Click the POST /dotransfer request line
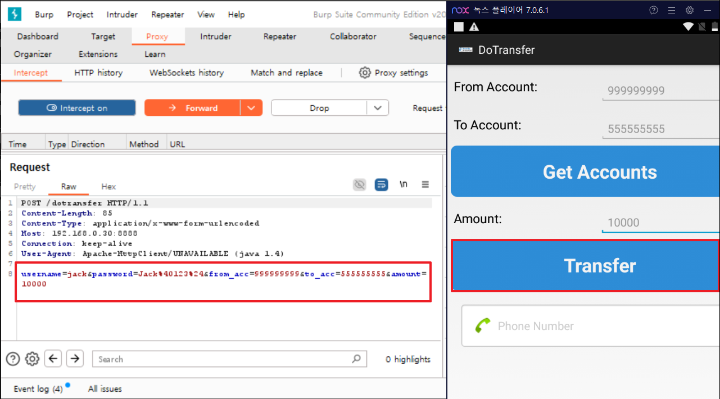This screenshot has width=720, height=399. 84,203
